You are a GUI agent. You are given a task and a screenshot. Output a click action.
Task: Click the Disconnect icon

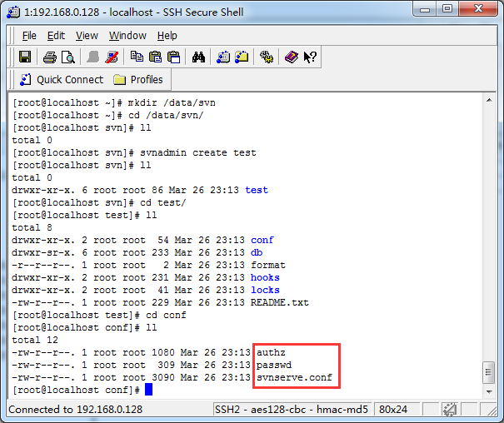[112, 57]
